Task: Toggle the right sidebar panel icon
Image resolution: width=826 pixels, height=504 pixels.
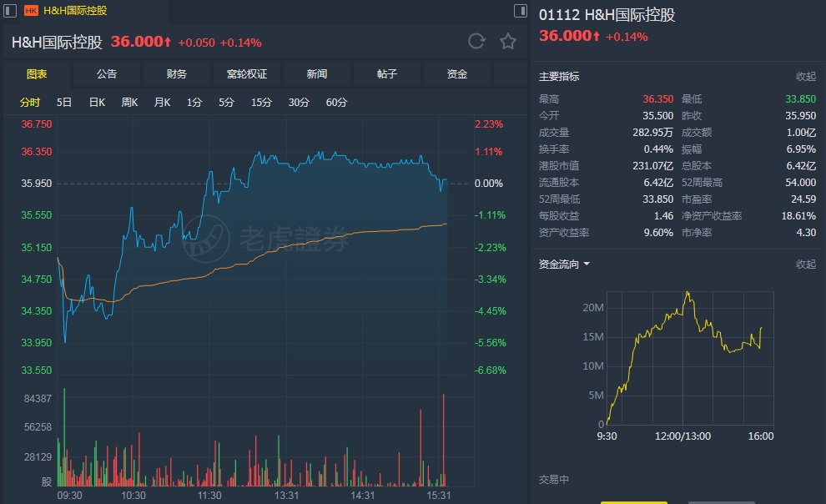Action: pyautogui.click(x=521, y=11)
